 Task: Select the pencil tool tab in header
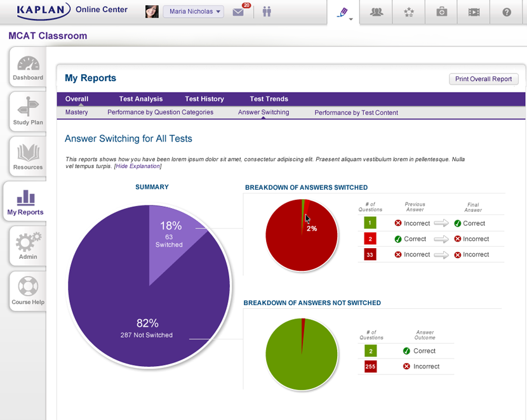point(344,11)
